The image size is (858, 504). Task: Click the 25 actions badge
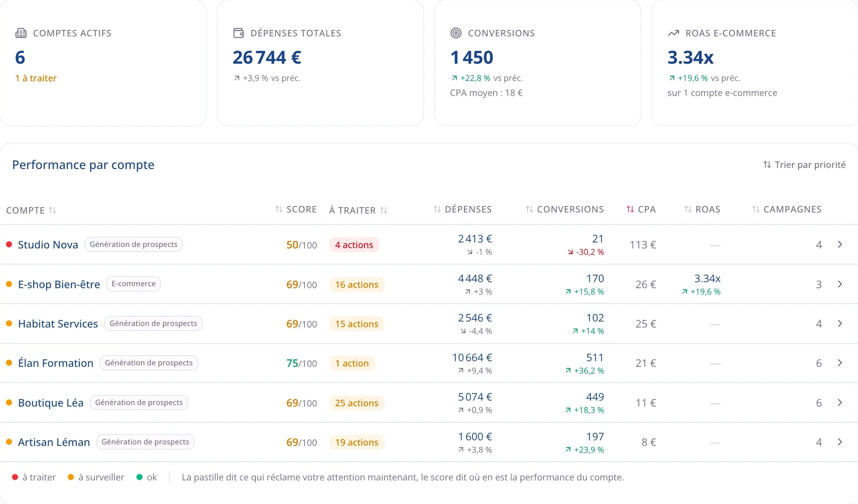click(357, 403)
